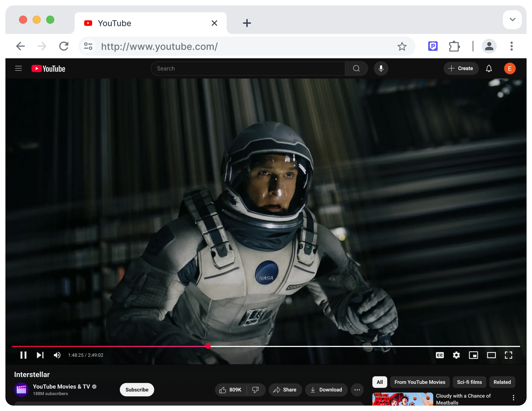Bookmark this page with star icon
Screen dimensions: 532x411
click(x=402, y=46)
